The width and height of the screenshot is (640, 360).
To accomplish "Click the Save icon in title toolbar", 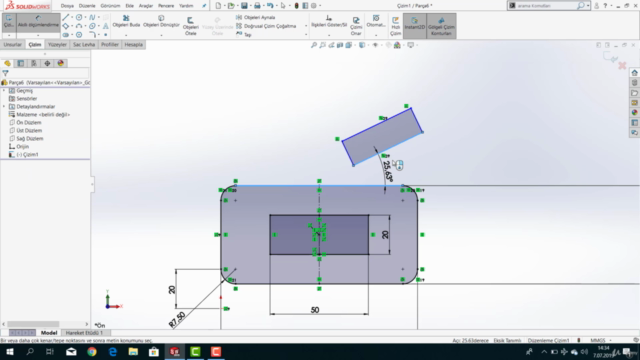I will (x=244, y=6).
